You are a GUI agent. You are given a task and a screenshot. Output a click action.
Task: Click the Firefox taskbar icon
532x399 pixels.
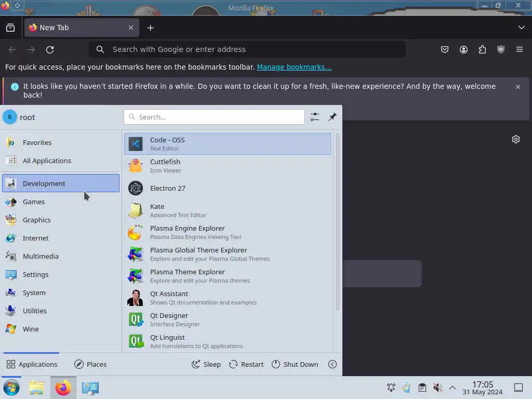pyautogui.click(x=63, y=388)
